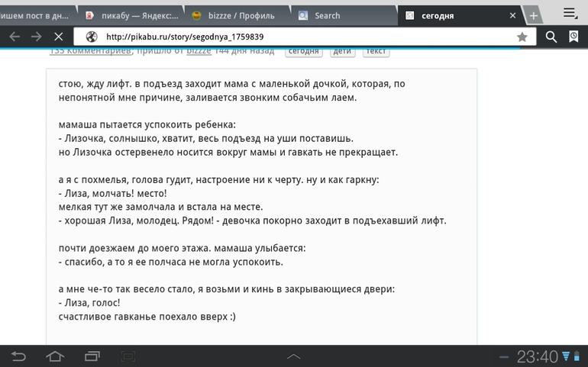Tap the Android back button
588x367 pixels.
tap(18, 356)
